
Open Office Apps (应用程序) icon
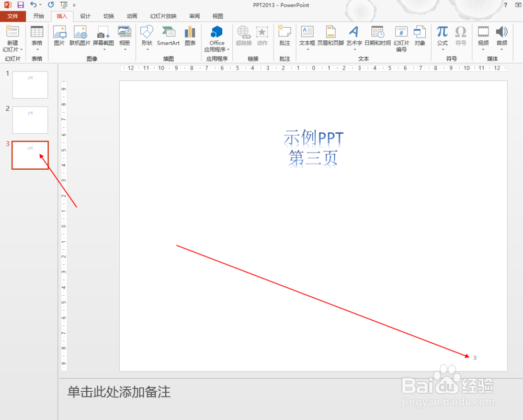pos(217,32)
